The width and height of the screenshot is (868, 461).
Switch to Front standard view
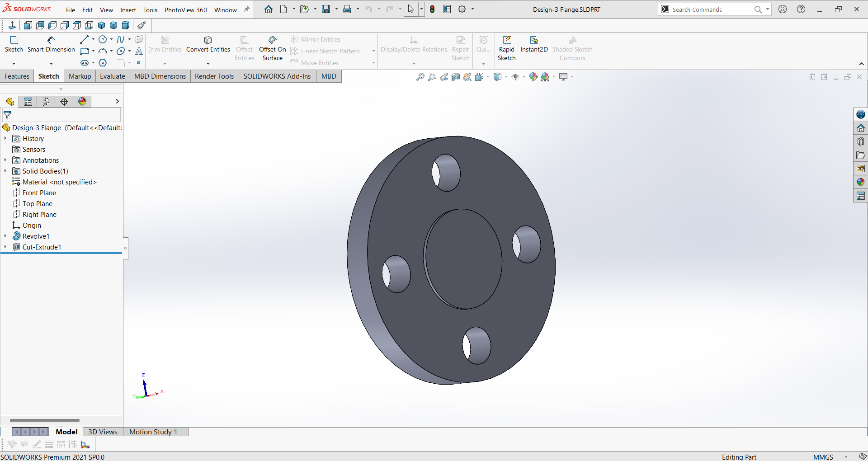[x=28, y=25]
